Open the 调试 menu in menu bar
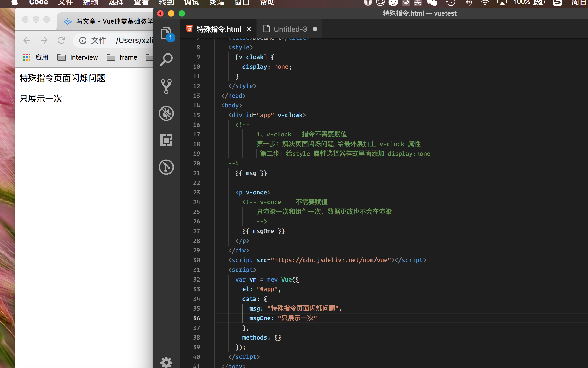588x368 pixels. 192,3
